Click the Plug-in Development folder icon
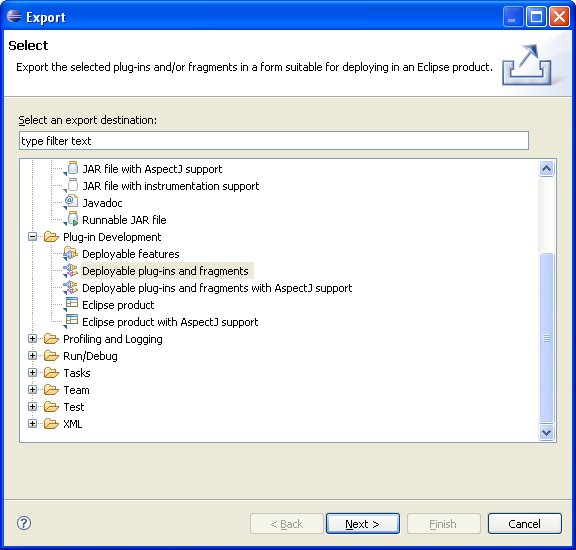 51,237
